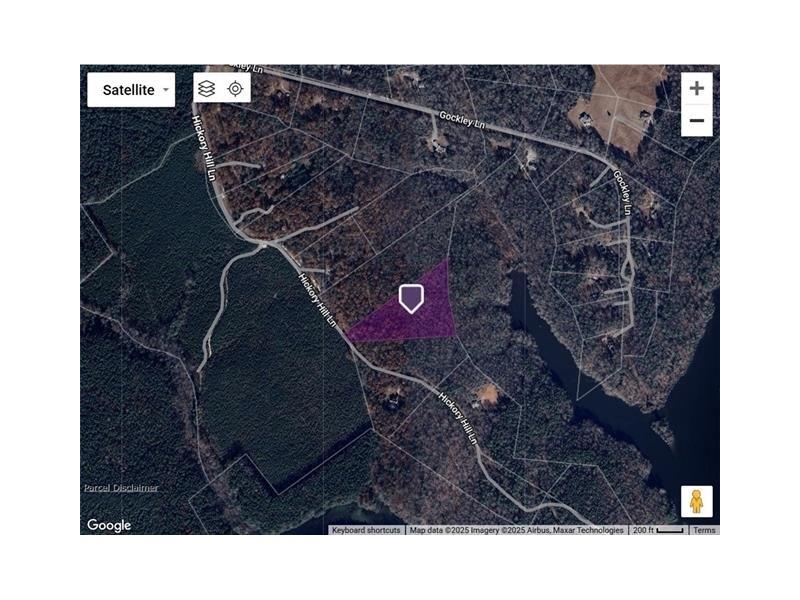Viewport: 800px width, 600px height.
Task: Select the Street View pegman icon
Action: pyautogui.click(x=696, y=502)
